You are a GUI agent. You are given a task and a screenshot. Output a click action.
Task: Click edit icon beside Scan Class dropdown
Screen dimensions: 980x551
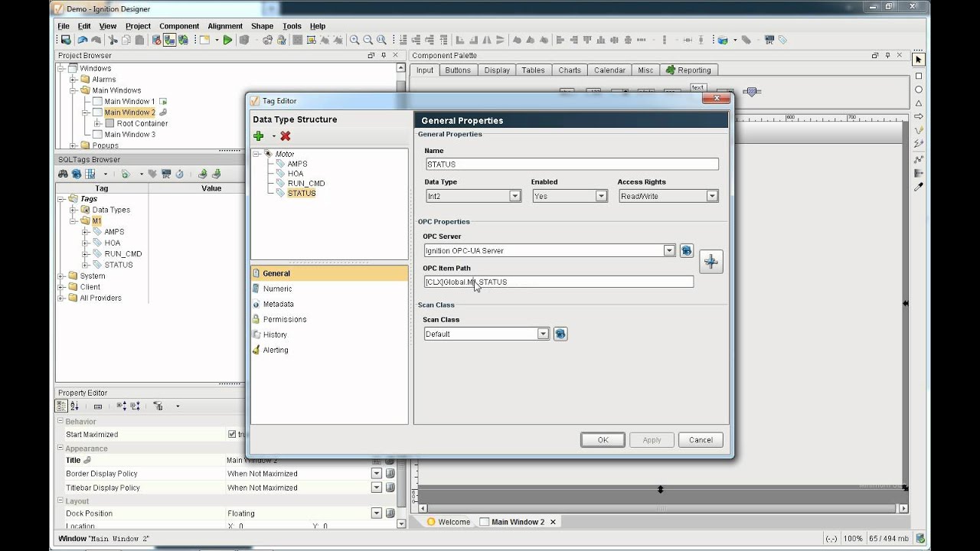(560, 334)
